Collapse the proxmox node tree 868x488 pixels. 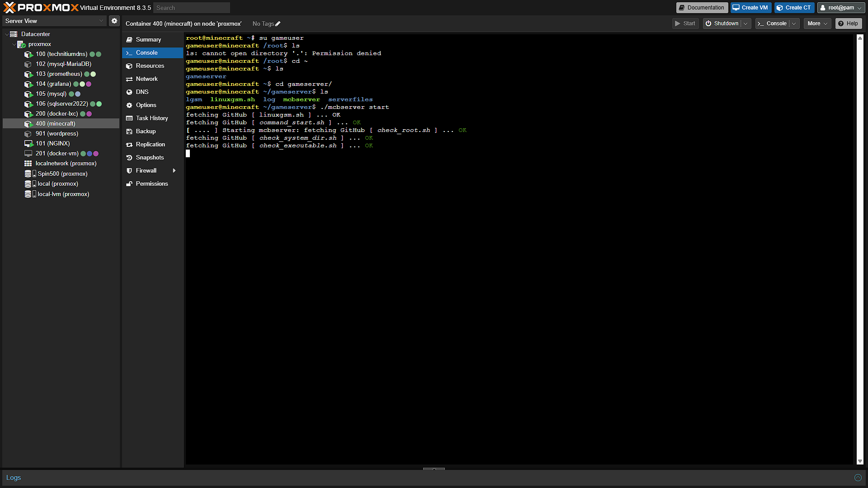pyautogui.click(x=14, y=44)
